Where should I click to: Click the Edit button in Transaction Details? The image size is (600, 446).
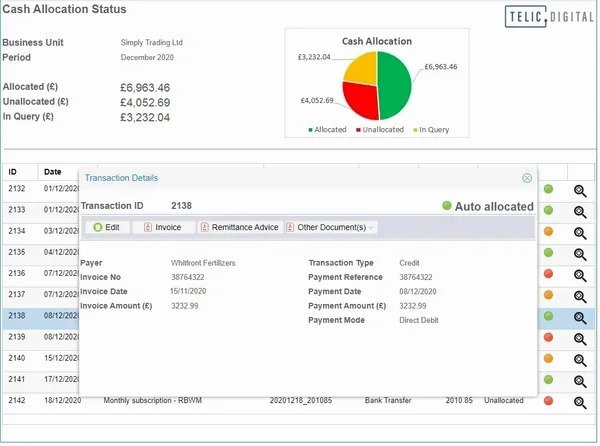pyautogui.click(x=106, y=227)
